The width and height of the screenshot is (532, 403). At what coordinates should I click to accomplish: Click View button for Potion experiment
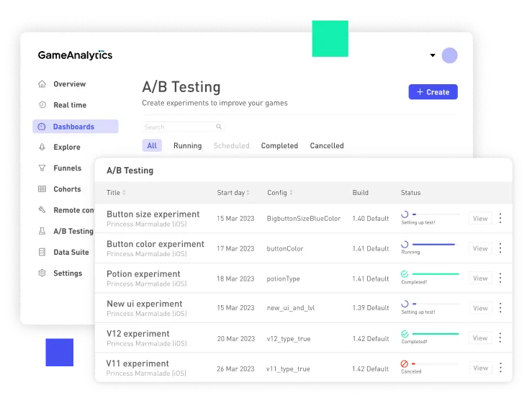pyautogui.click(x=480, y=279)
